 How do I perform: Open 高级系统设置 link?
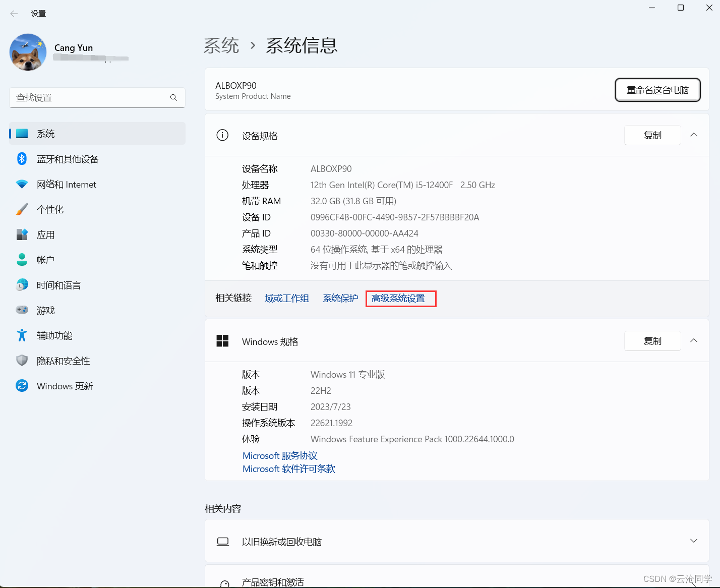[x=398, y=299]
